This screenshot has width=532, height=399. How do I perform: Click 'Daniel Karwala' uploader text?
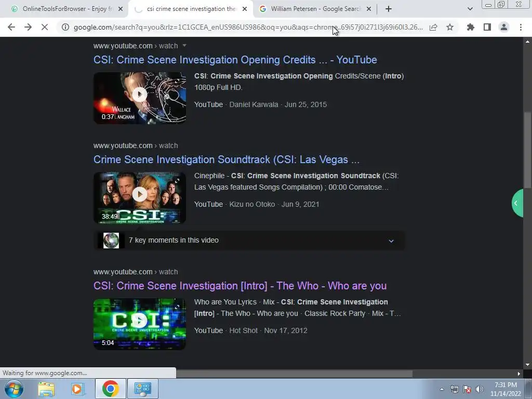(254, 104)
